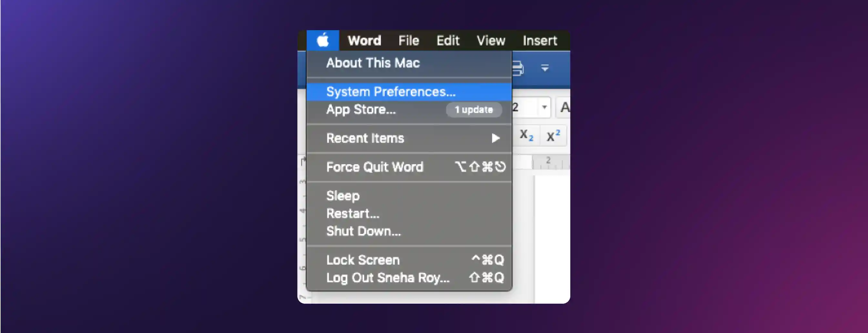Image resolution: width=868 pixels, height=333 pixels.
Task: Click the Apple menu icon
Action: (x=323, y=40)
